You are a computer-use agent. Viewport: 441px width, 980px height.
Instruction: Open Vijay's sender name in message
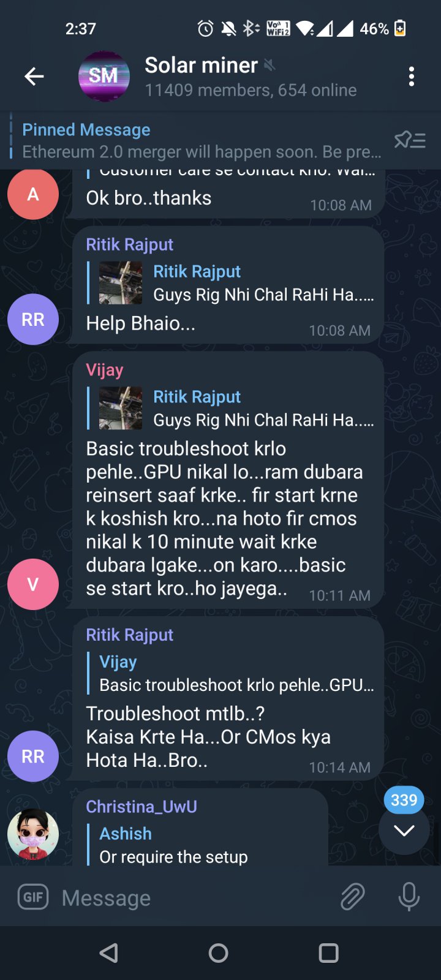click(105, 370)
